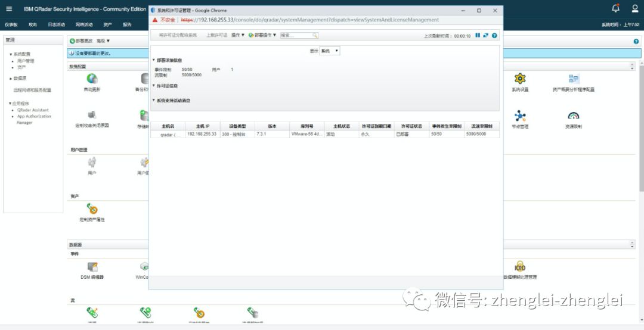Open 数据模糊处理管理 lock icon
The width and height of the screenshot is (644, 330).
(x=520, y=266)
